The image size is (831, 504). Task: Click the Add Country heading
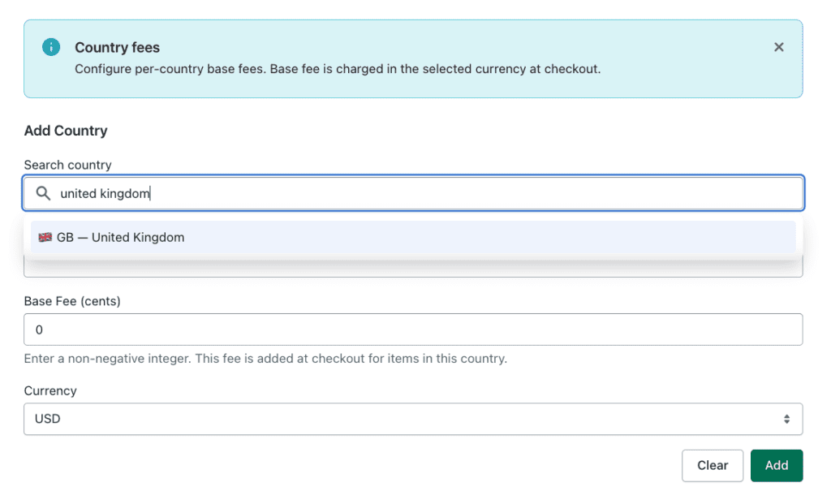tap(66, 131)
